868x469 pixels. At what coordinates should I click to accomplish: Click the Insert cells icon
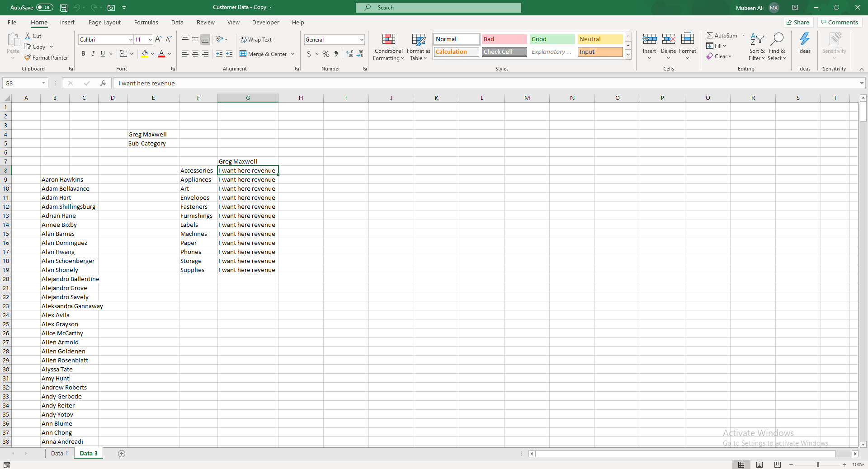pyautogui.click(x=650, y=39)
